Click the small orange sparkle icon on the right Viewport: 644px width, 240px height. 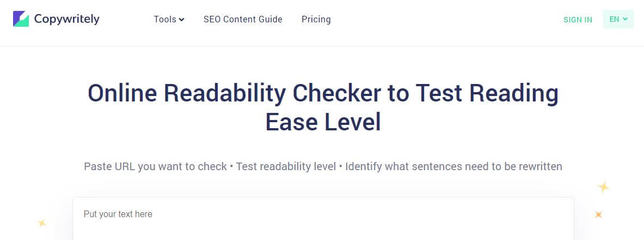(x=598, y=214)
